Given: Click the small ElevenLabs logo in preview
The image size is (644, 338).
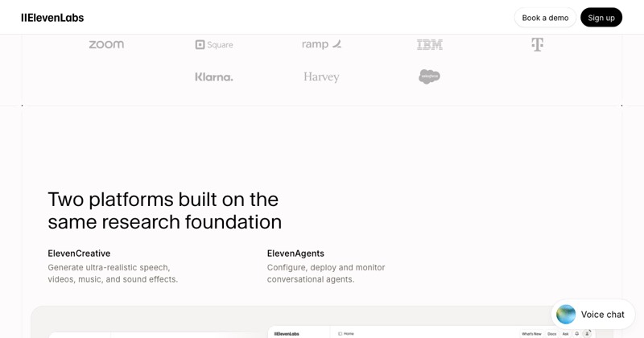Looking at the screenshot, I should coord(287,334).
